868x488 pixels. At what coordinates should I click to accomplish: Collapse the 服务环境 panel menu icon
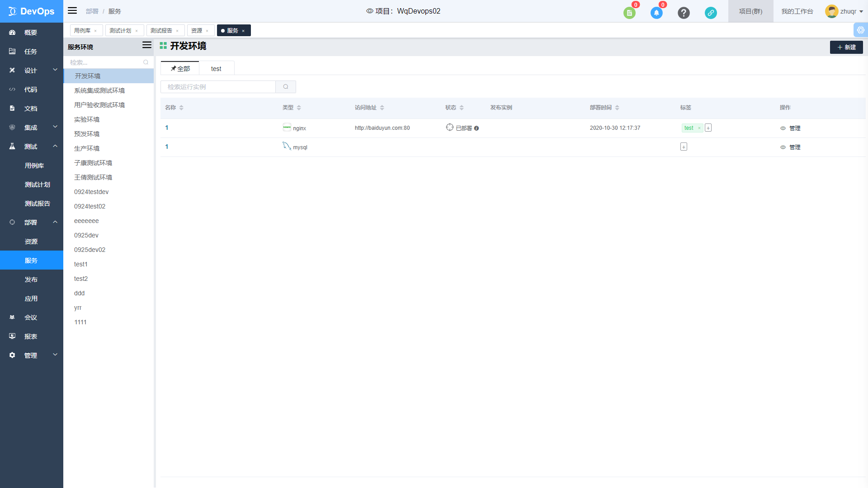tap(147, 45)
